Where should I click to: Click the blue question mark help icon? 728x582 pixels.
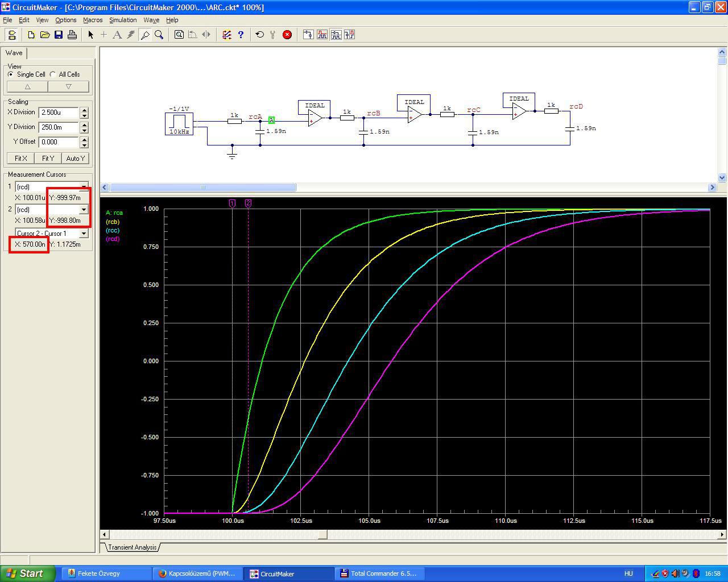tap(241, 35)
